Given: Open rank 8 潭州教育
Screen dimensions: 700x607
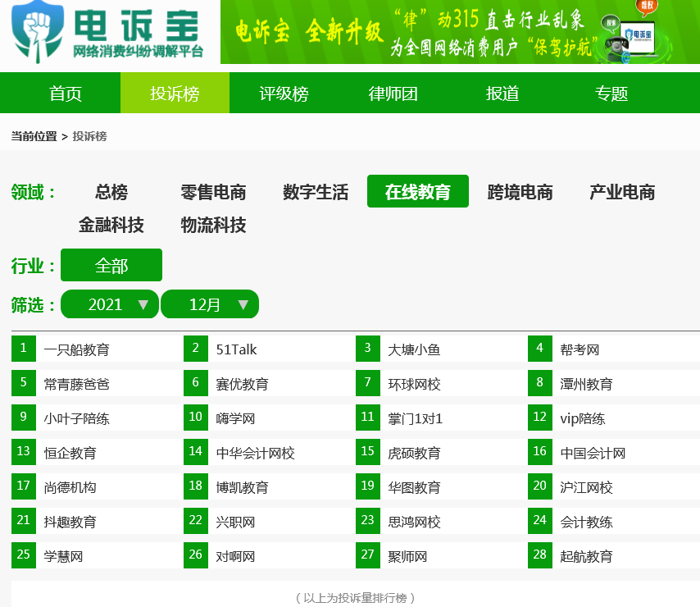Looking at the screenshot, I should 586,384.
